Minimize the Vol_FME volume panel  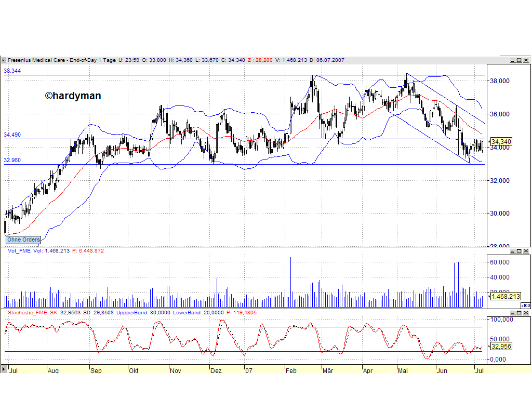pyautogui.click(x=513, y=251)
